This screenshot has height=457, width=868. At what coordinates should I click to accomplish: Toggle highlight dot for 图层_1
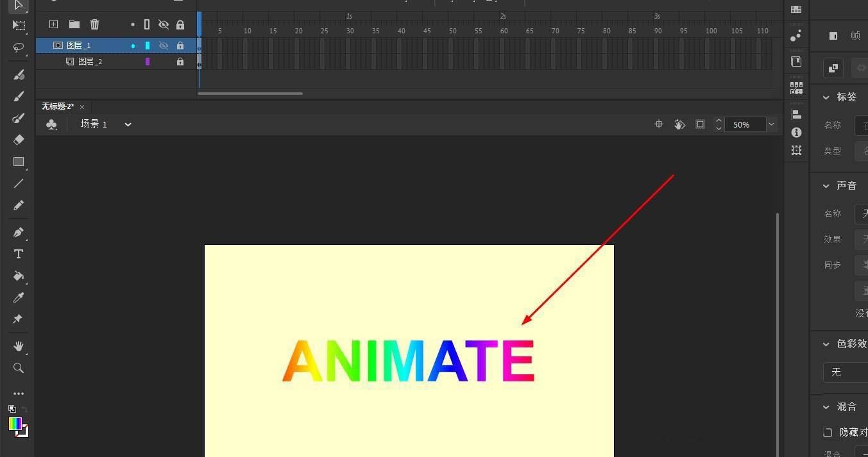point(133,46)
